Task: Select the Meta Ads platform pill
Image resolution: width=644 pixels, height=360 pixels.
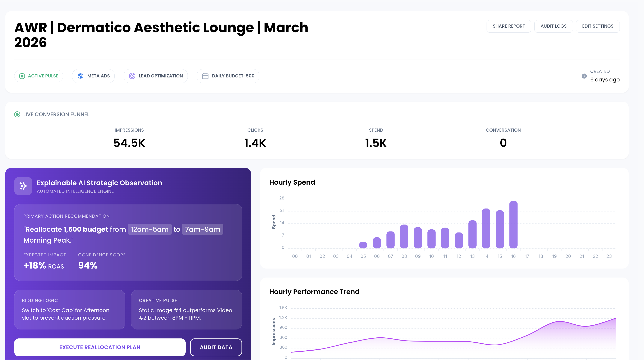Action: coord(93,76)
